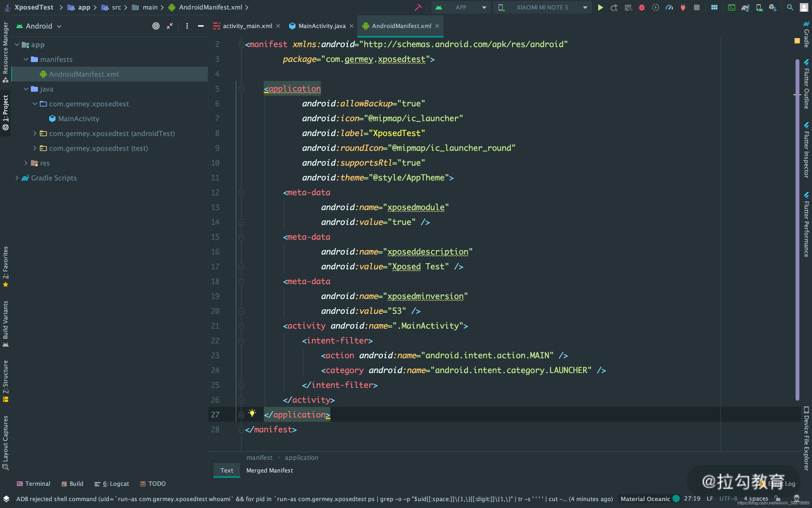Sync project with Gradle files icon
Viewport: 812px width, 508px height.
click(745, 7)
